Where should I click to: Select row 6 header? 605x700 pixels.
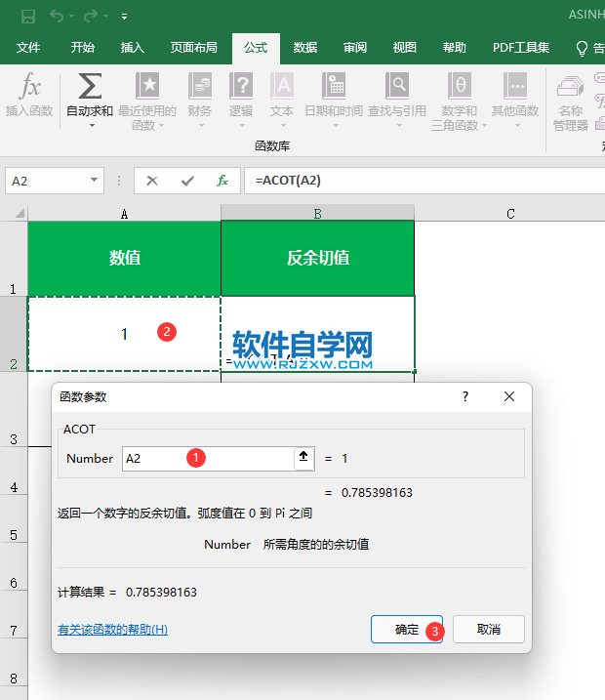14,567
